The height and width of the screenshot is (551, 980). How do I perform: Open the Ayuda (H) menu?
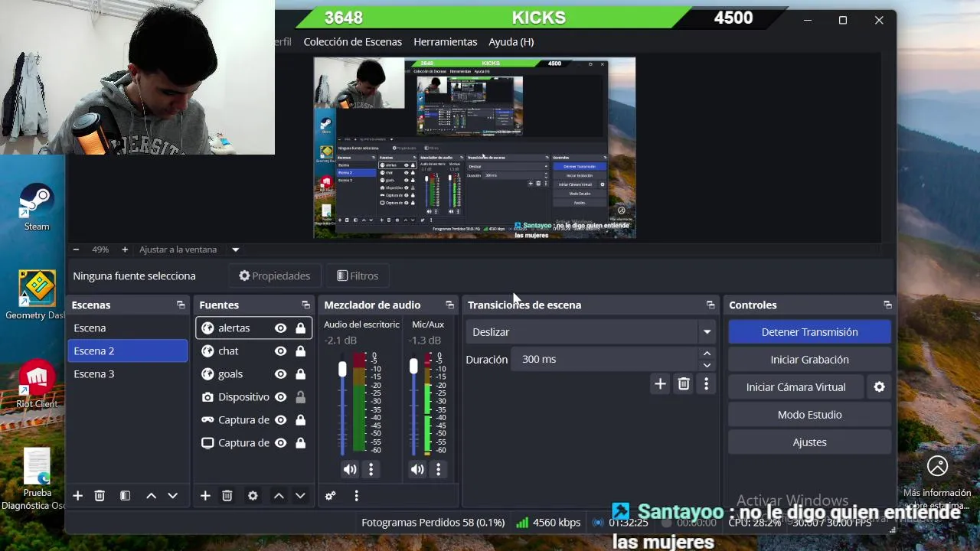[x=511, y=41]
